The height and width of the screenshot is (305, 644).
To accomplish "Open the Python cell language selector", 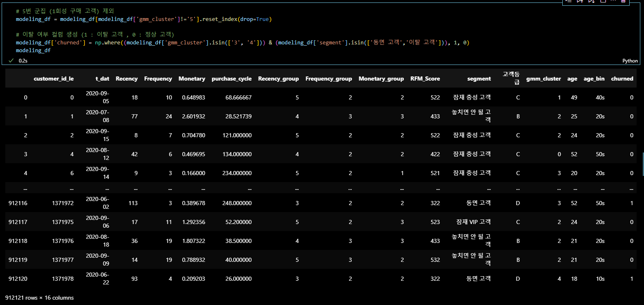I will [630, 61].
